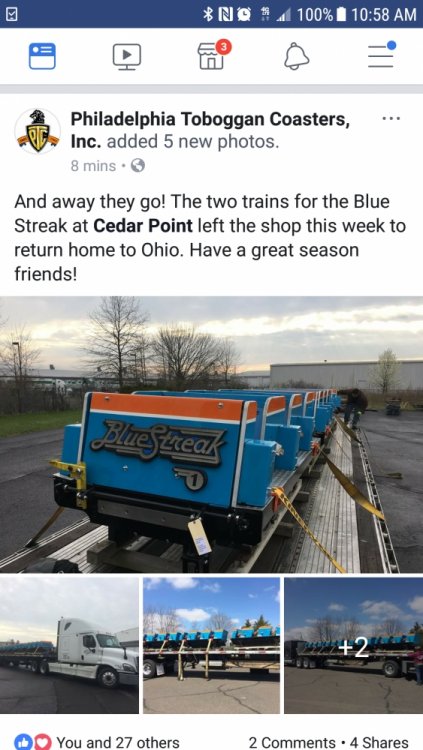The image size is (423, 750).
Task: View the 4 Shares list
Action: coord(379,742)
